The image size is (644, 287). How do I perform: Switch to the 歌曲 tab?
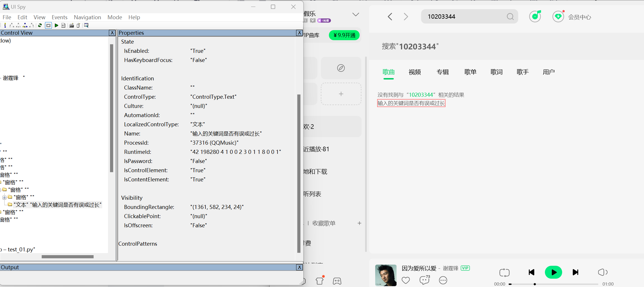coord(388,72)
